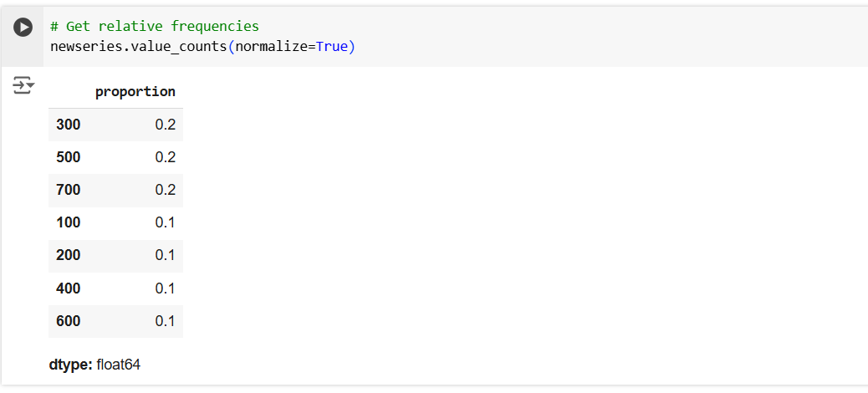868x393 pixels.
Task: Open the cell output actions icon
Action: [x=23, y=84]
